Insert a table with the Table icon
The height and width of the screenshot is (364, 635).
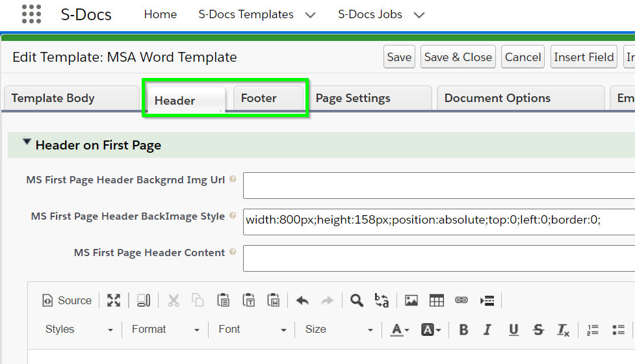(437, 300)
